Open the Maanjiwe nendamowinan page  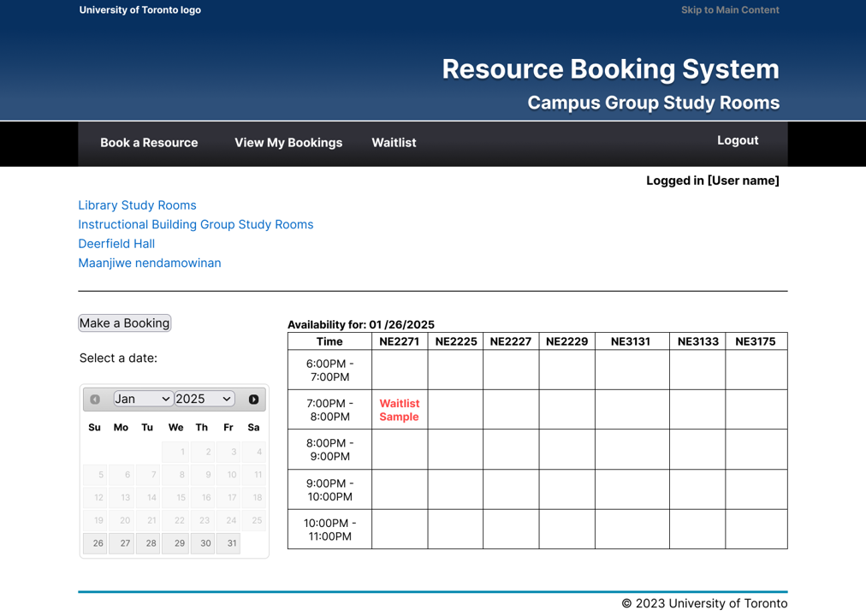(150, 263)
